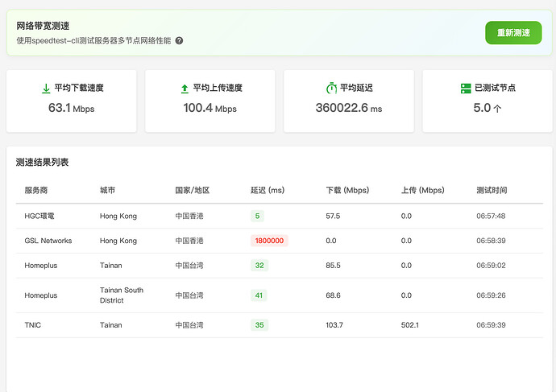Click the 上传 (Mbps) column header
The width and height of the screenshot is (556, 392).
click(x=423, y=190)
